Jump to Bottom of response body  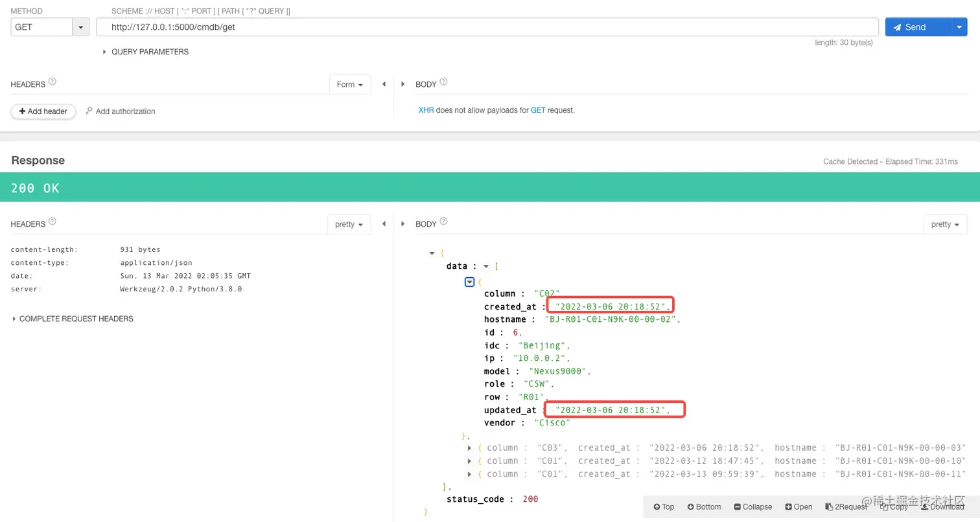[704, 506]
